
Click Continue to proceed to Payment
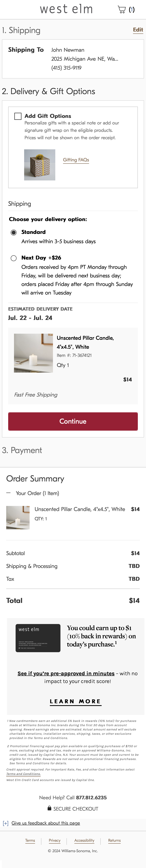pyautogui.click(x=73, y=421)
